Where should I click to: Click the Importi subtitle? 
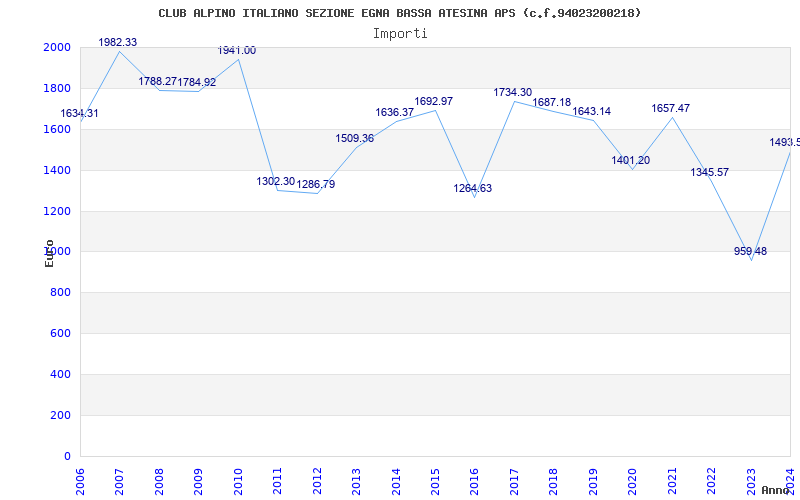coord(400,34)
